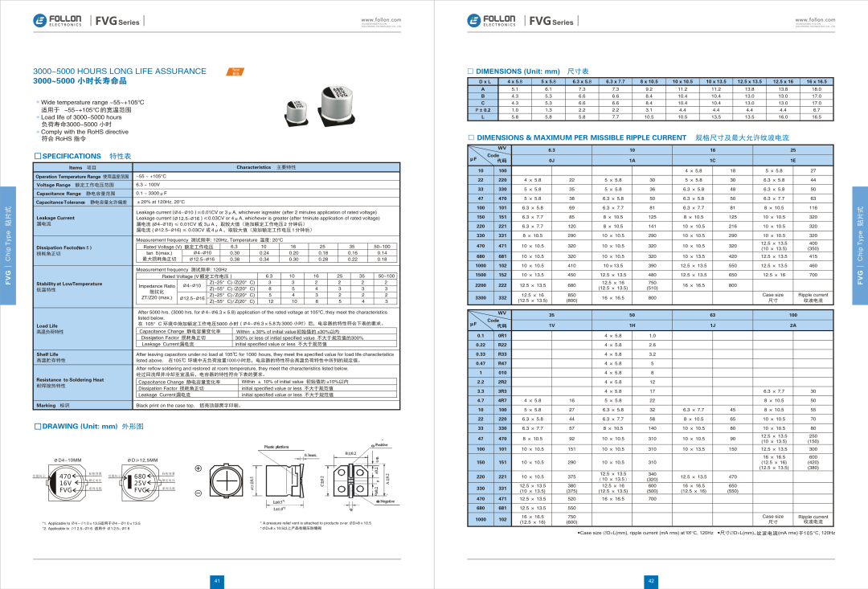868x589 pixels.
Task: Select the 'Capacitance Range' row label
Action: point(83,194)
